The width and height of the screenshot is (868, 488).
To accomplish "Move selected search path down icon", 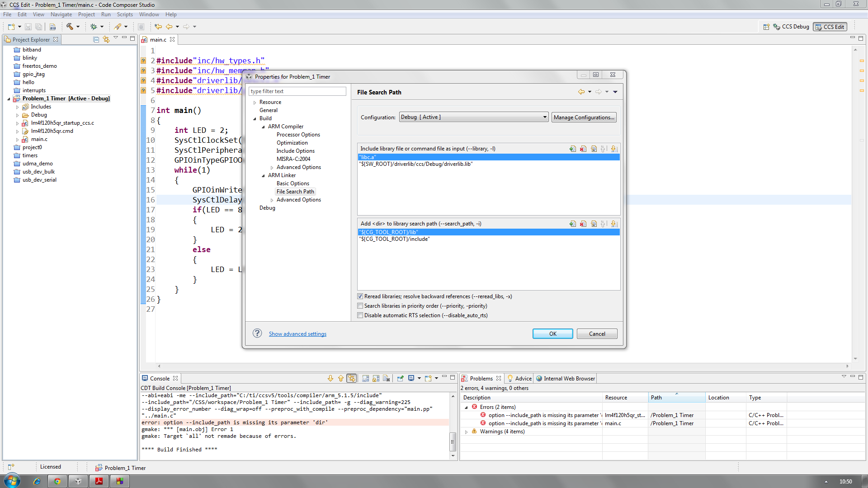I will pos(613,224).
